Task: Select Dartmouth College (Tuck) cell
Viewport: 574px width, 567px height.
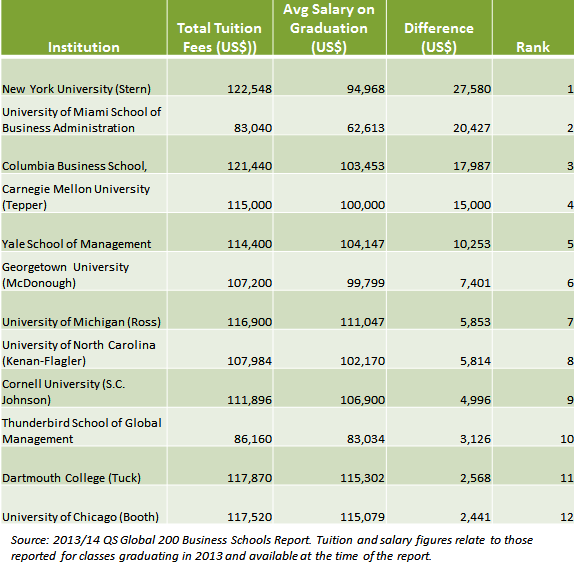Action: point(84,466)
